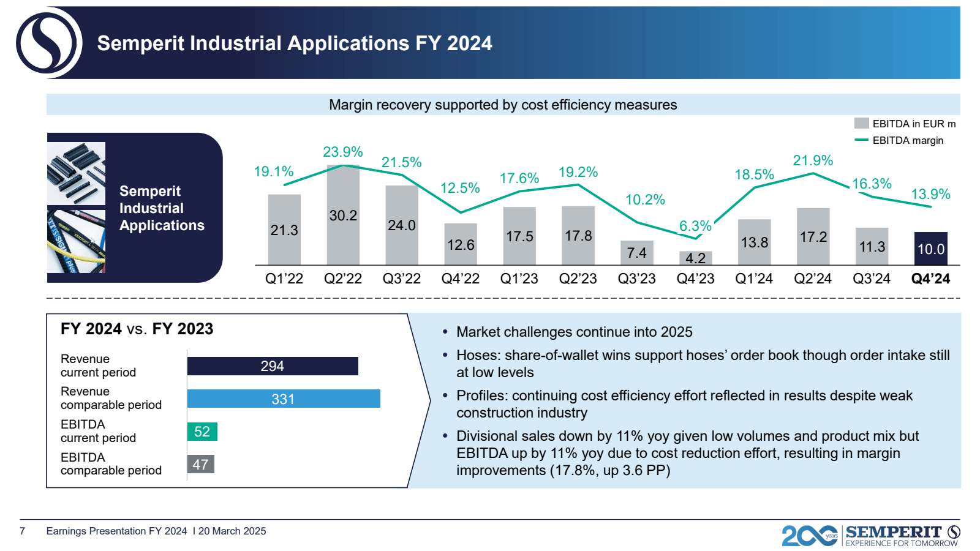980x551 pixels.
Task: Click the green EBITDA bar showing 52
Action: coord(202,432)
